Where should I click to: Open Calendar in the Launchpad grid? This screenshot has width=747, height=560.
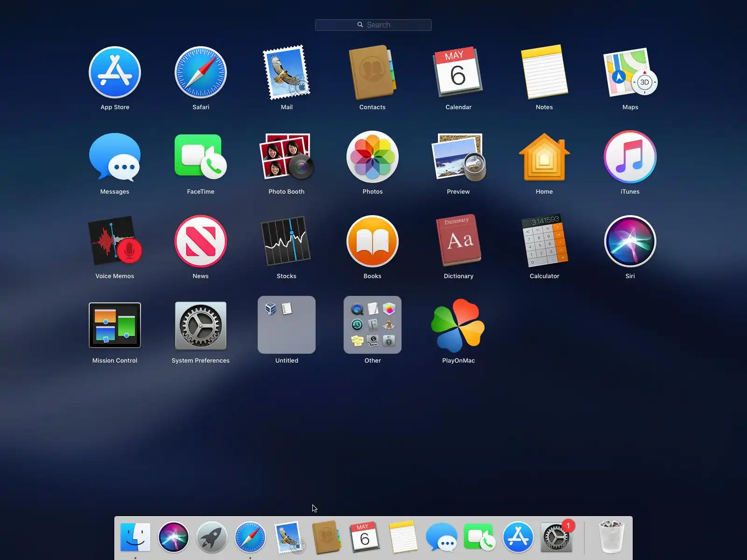(458, 72)
